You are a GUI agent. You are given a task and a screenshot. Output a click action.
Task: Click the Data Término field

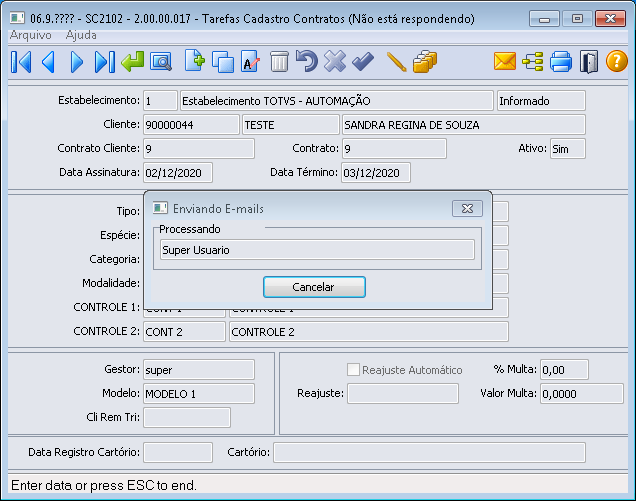(376, 173)
